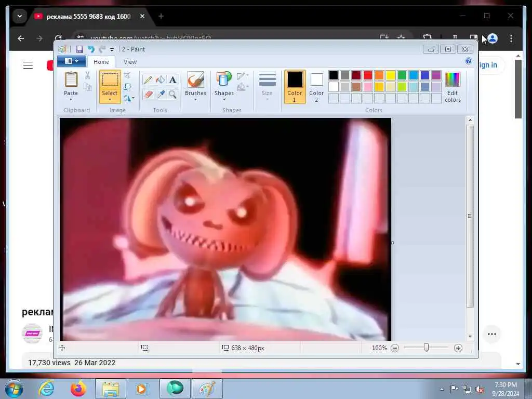Select the Text tool in Paint
This screenshot has width=532, height=399.
(x=172, y=79)
